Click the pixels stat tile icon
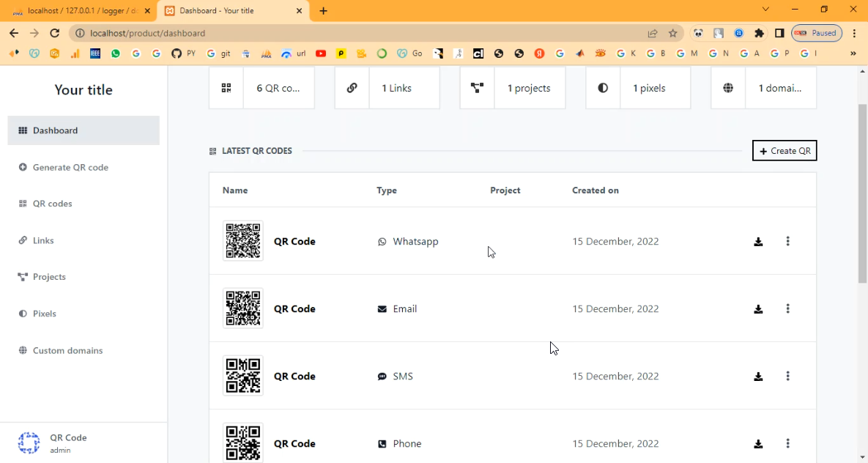Screen dimensions: 868x463 pos(603,88)
